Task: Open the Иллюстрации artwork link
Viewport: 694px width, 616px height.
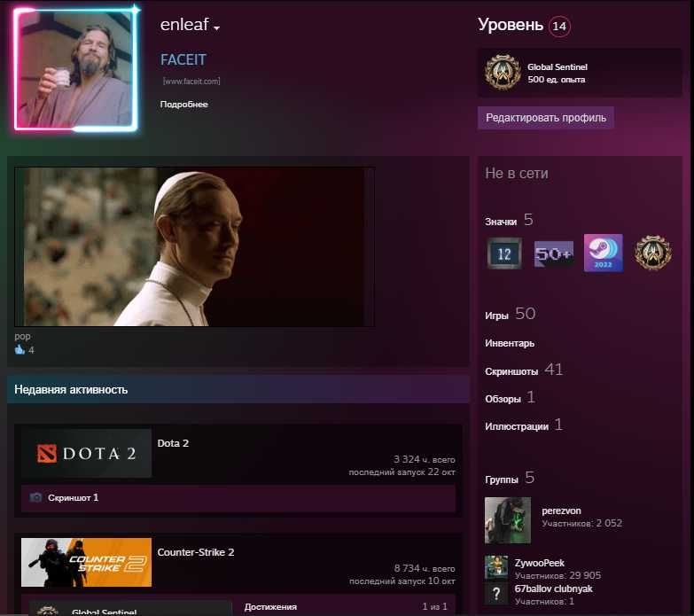Action: tap(517, 426)
